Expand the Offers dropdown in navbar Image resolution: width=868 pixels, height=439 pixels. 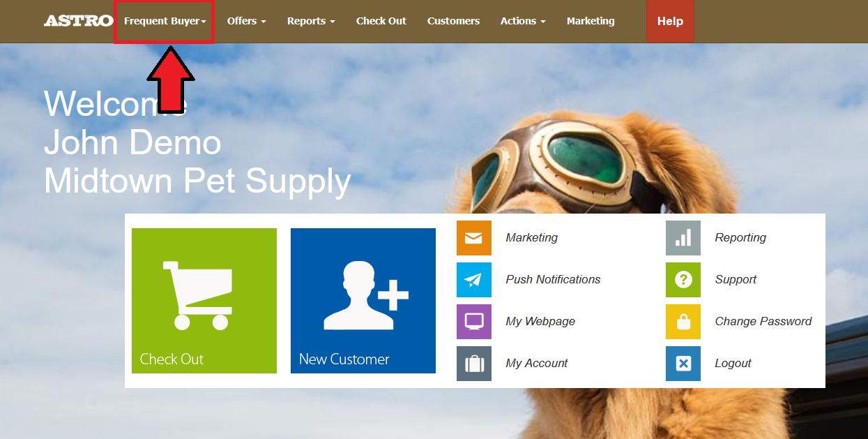pyautogui.click(x=247, y=22)
